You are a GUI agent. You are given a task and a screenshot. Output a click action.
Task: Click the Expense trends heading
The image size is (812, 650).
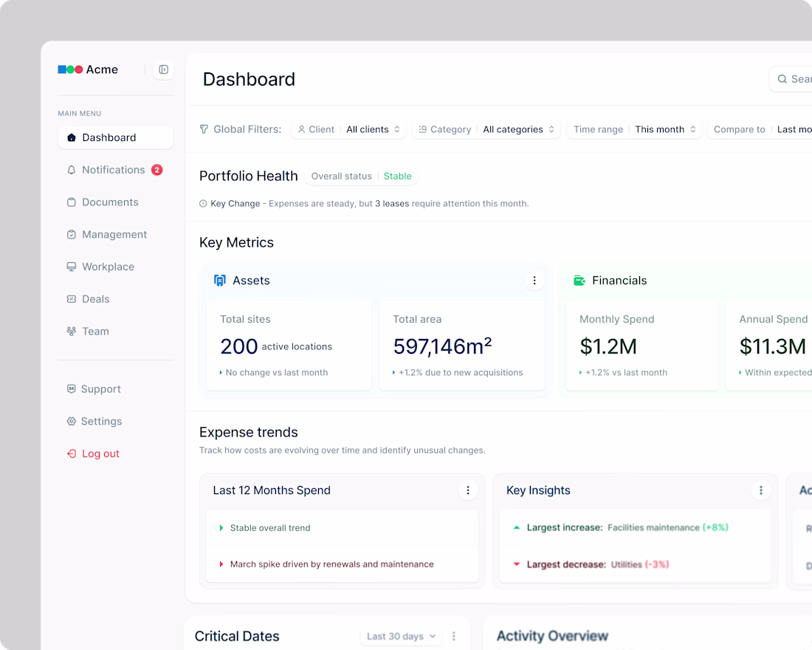[249, 432]
